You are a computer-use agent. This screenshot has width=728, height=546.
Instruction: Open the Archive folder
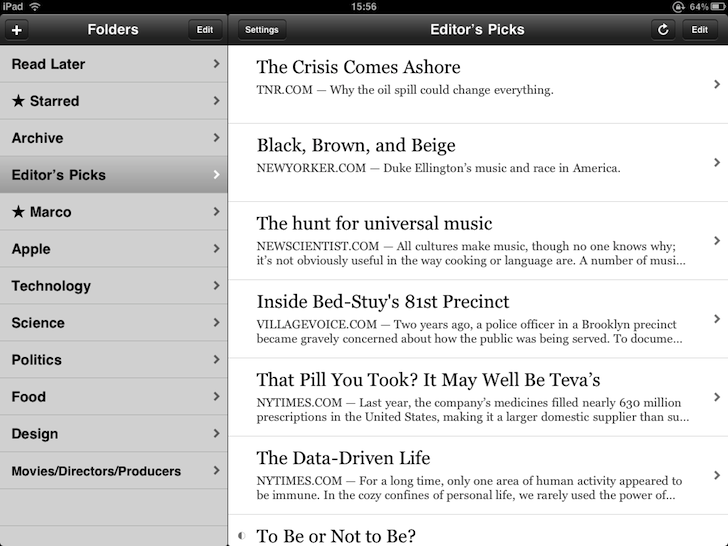click(x=114, y=138)
